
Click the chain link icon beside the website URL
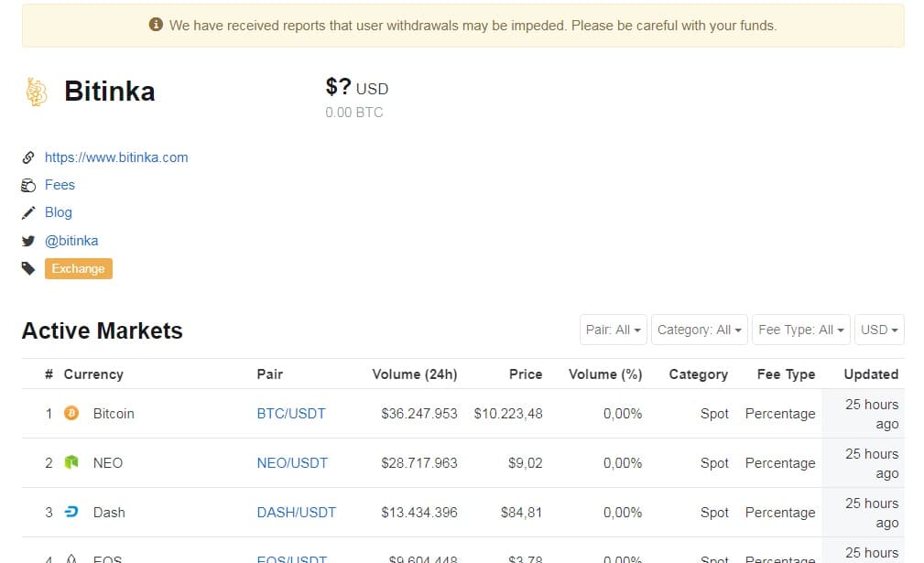point(28,157)
